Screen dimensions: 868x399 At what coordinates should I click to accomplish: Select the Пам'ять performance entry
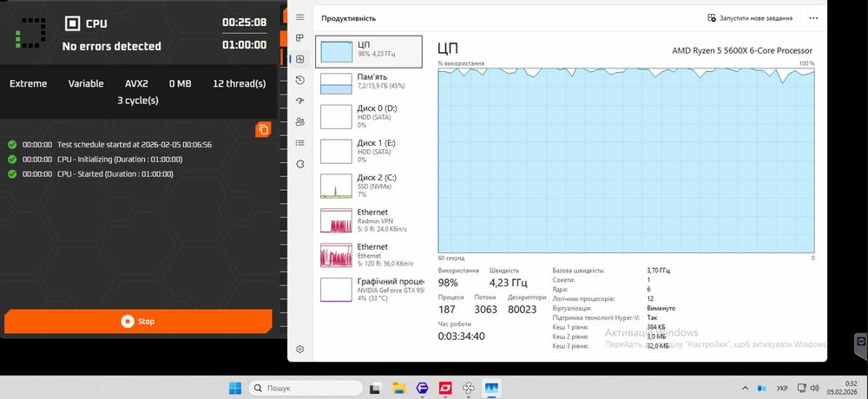click(369, 83)
